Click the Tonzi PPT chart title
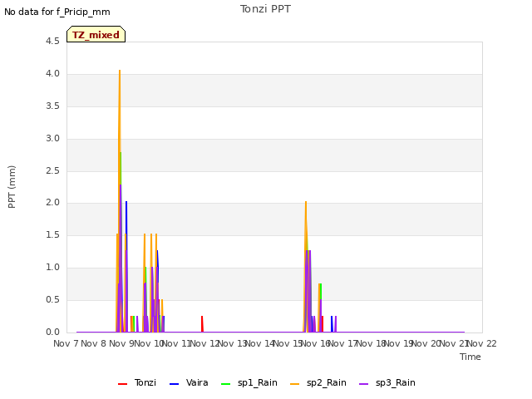 click(x=265, y=9)
